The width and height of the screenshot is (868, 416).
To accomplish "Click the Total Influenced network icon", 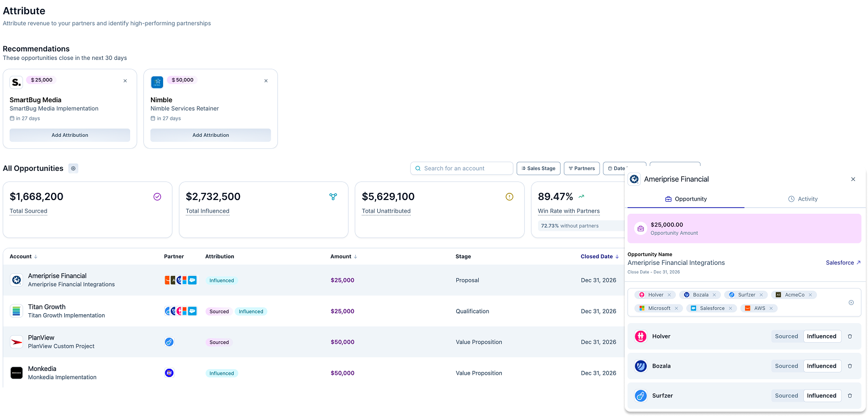I will tap(333, 197).
